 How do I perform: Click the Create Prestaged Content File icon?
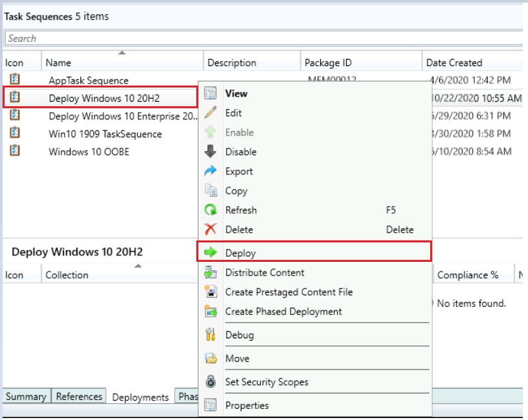(211, 292)
